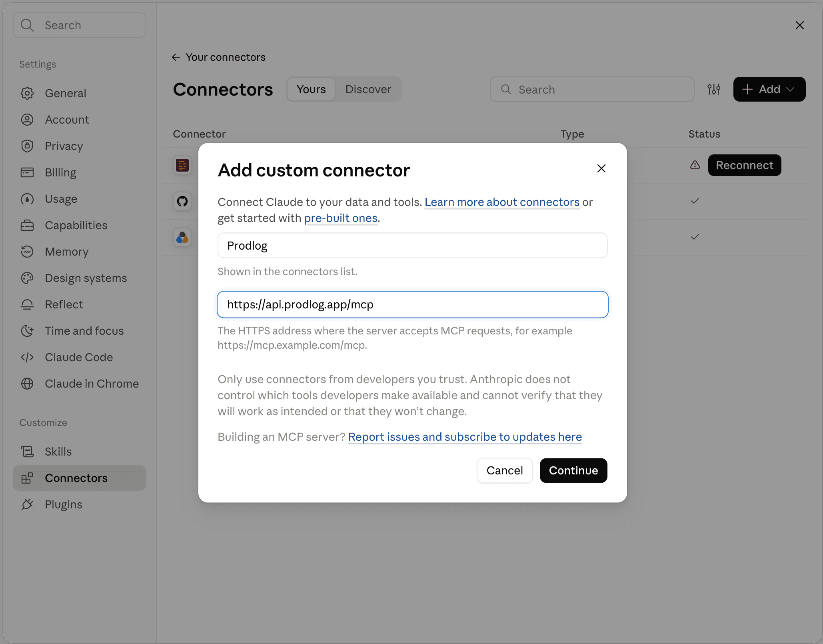The width and height of the screenshot is (823, 644).
Task: Click the GitHub connector icon
Action: pyautogui.click(x=182, y=201)
